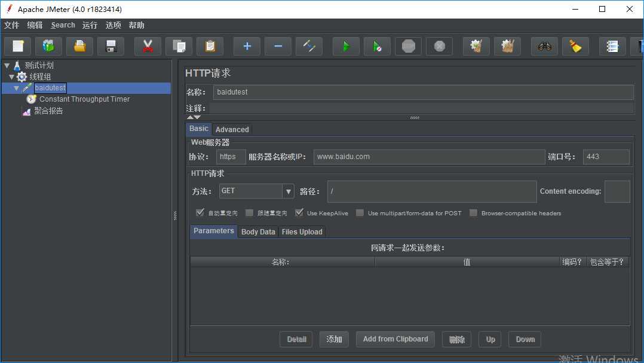
Task: Click the 注释 comment field
Action: 421,108
